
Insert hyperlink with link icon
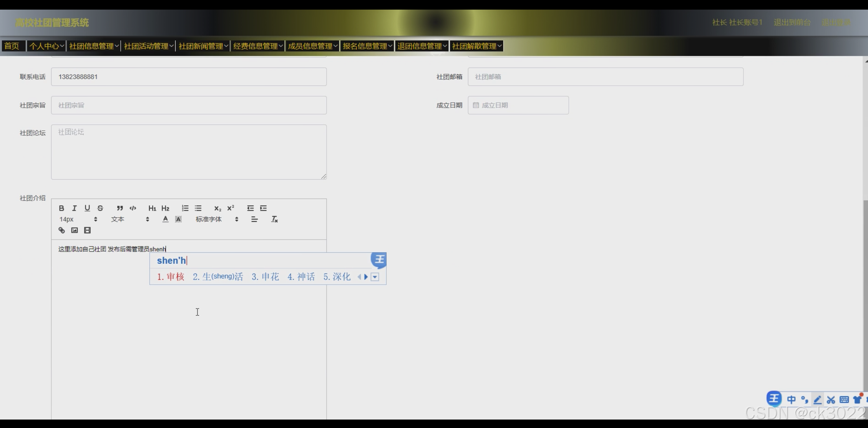[x=61, y=230]
